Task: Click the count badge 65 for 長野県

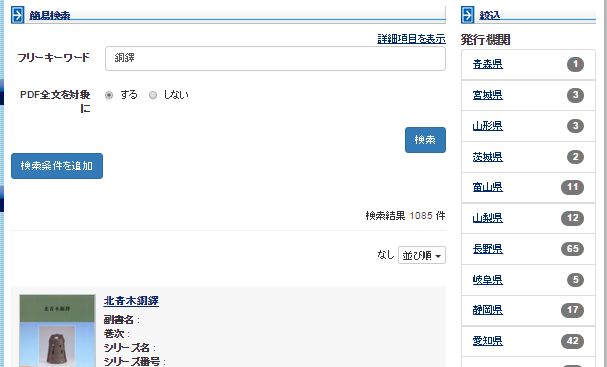Action: tap(573, 249)
